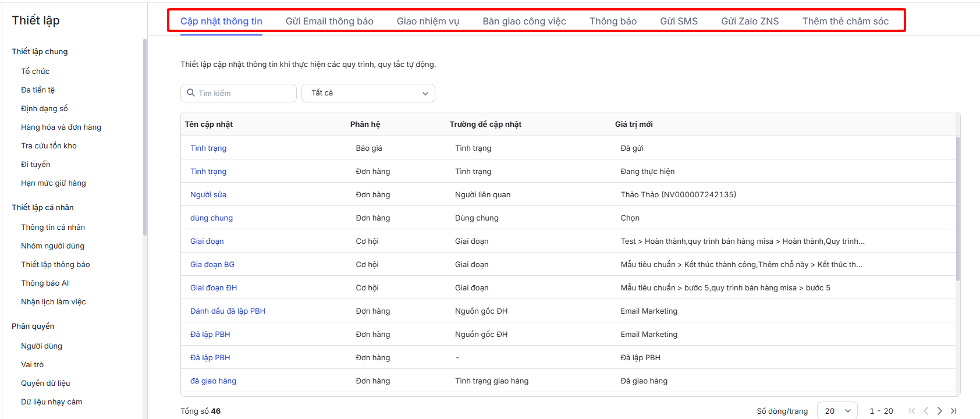Click 'Phân quyền' section heading
Image resolution: width=980 pixels, height=419 pixels.
[x=33, y=326]
